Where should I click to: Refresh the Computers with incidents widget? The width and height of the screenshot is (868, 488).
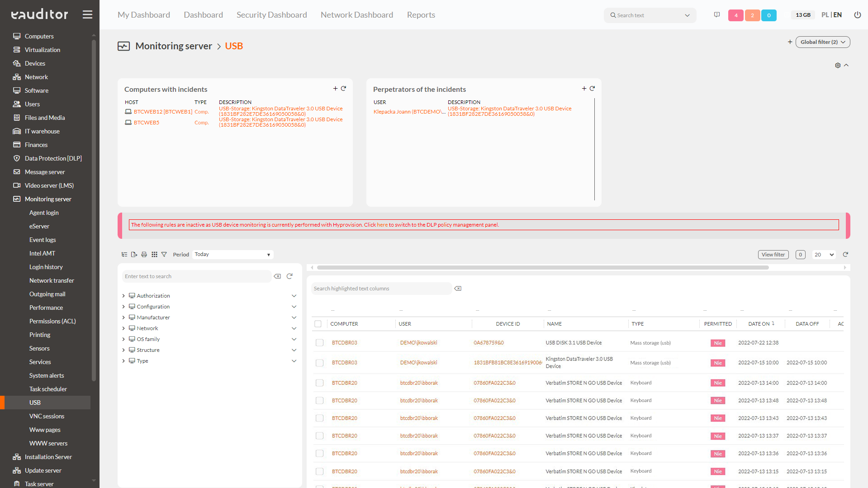point(343,88)
